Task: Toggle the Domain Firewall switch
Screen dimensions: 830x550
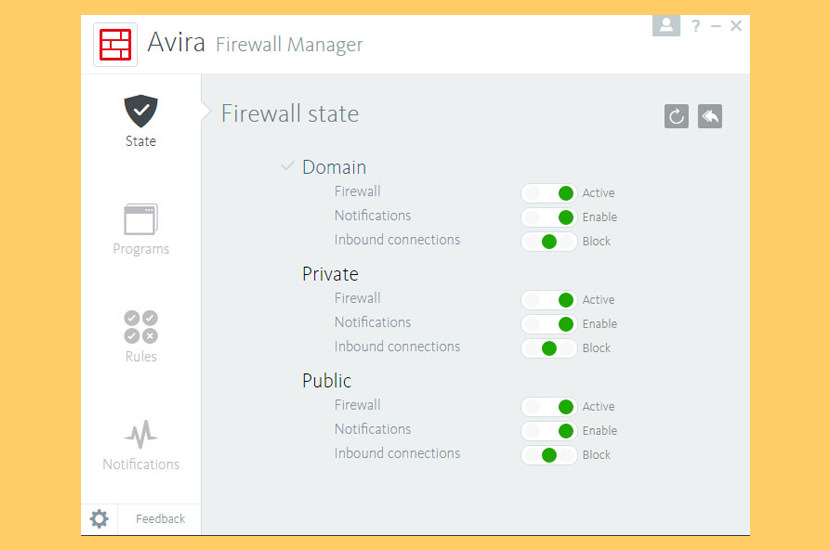Action: coord(549,193)
